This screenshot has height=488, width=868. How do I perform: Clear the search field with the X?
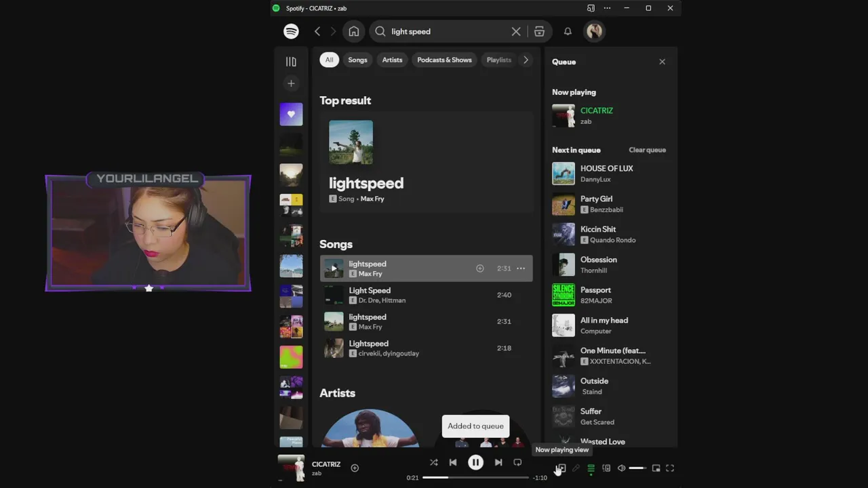tap(516, 31)
